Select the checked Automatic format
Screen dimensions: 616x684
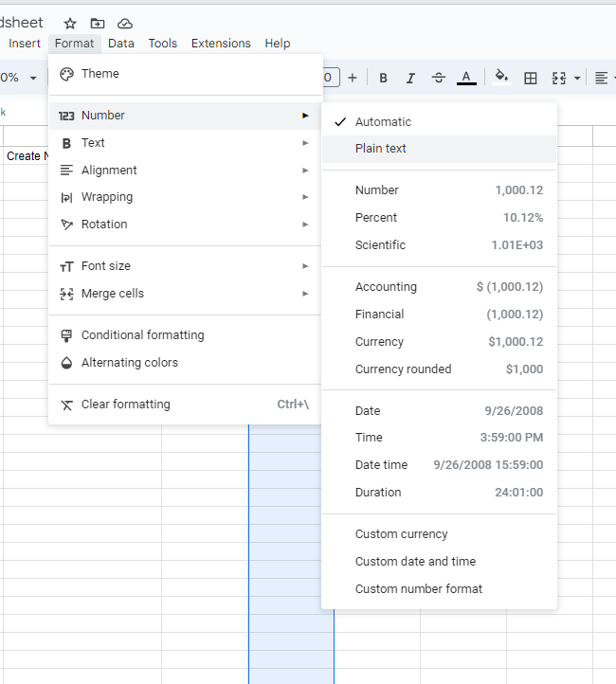(x=440, y=121)
